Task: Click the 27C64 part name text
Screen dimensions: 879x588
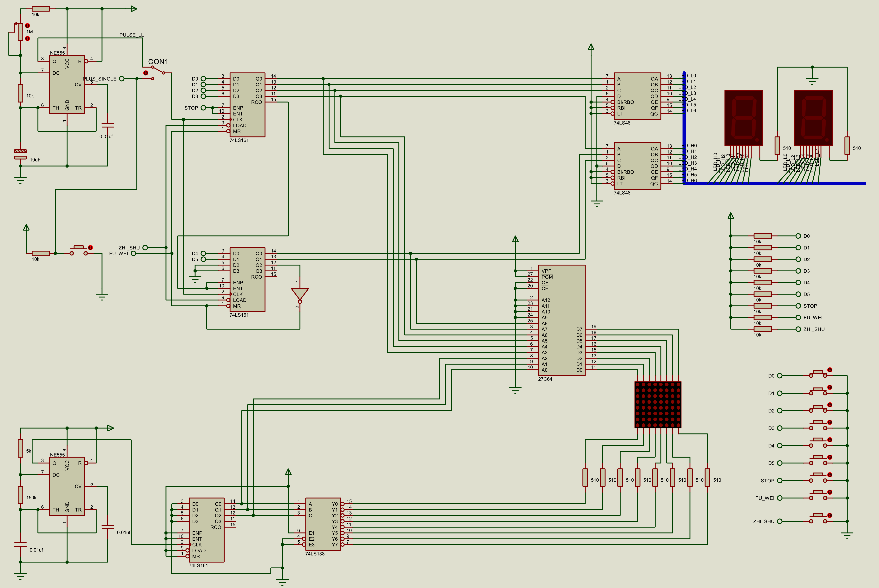Action: (x=545, y=379)
